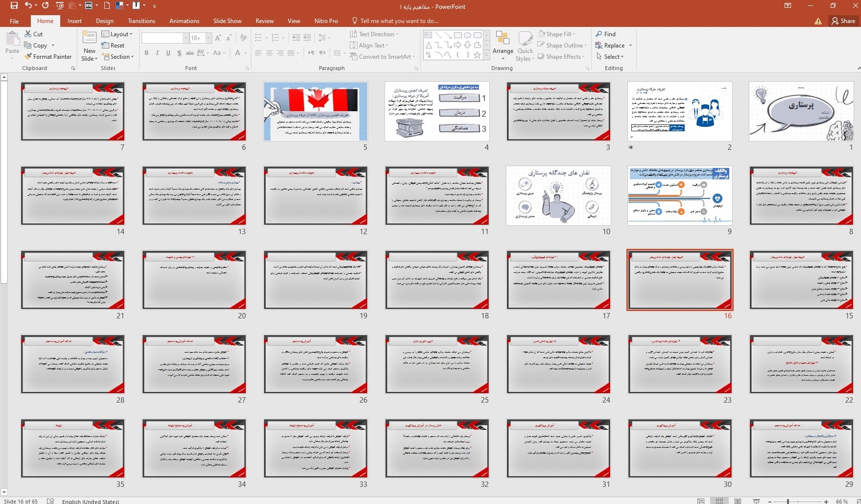Viewport: 861px width, 504px height.
Task: Switch to the Transitions tab
Action: click(x=142, y=21)
